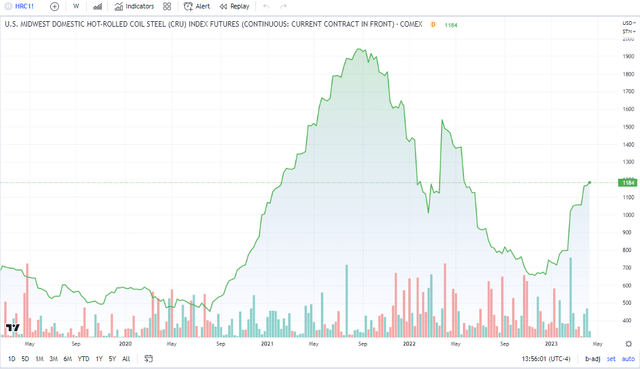
Task: Click the 2021 label on the time axis
Action: tap(267, 344)
